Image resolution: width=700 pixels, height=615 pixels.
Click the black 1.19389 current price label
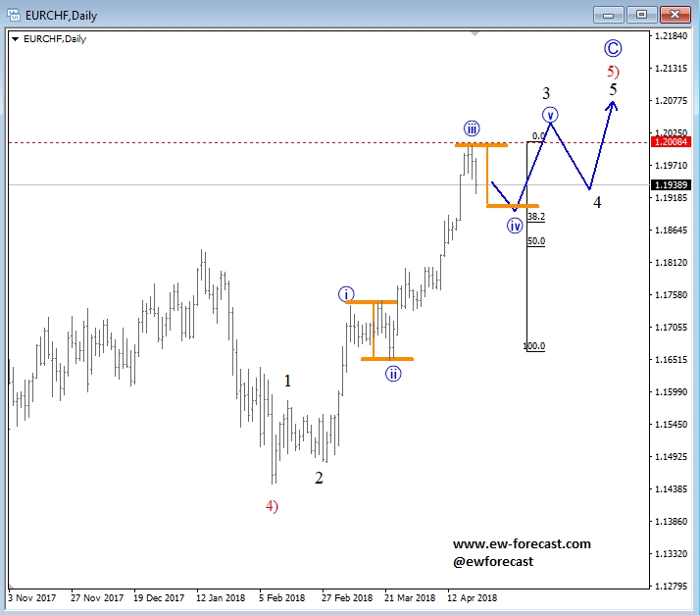(671, 185)
